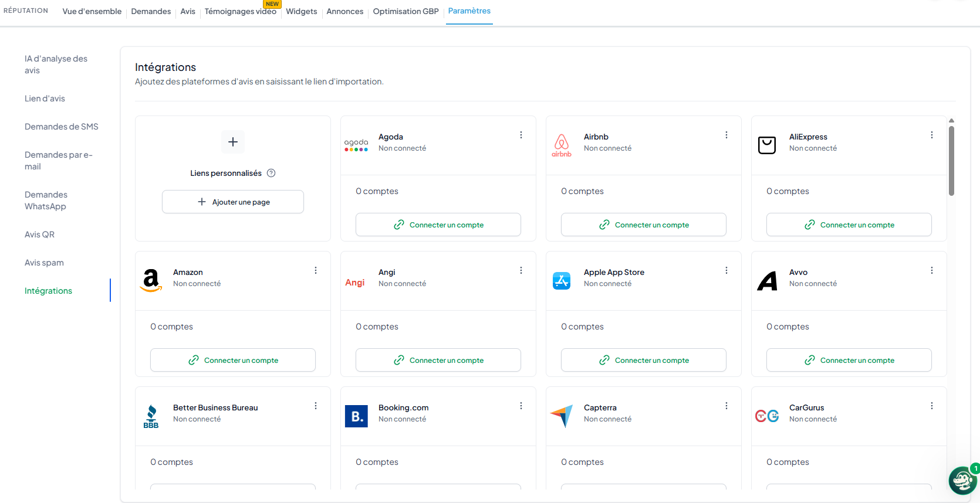Connect an Agoda account

coord(438,225)
